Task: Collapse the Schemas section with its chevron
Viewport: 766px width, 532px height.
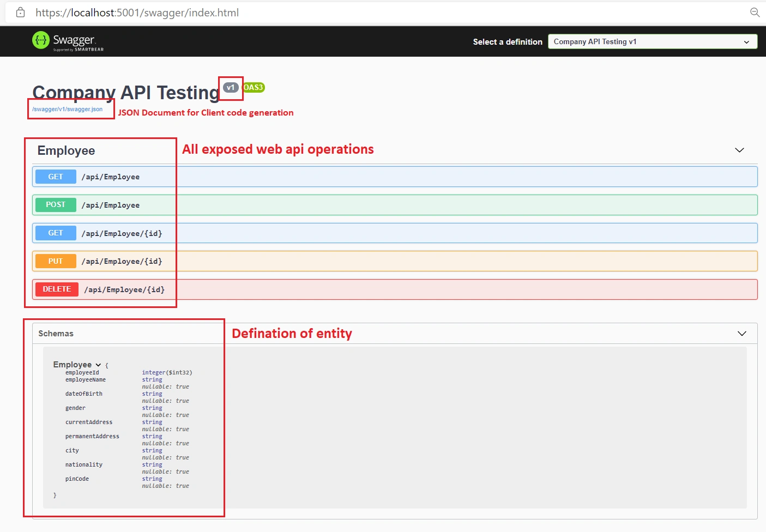Action: (741, 334)
